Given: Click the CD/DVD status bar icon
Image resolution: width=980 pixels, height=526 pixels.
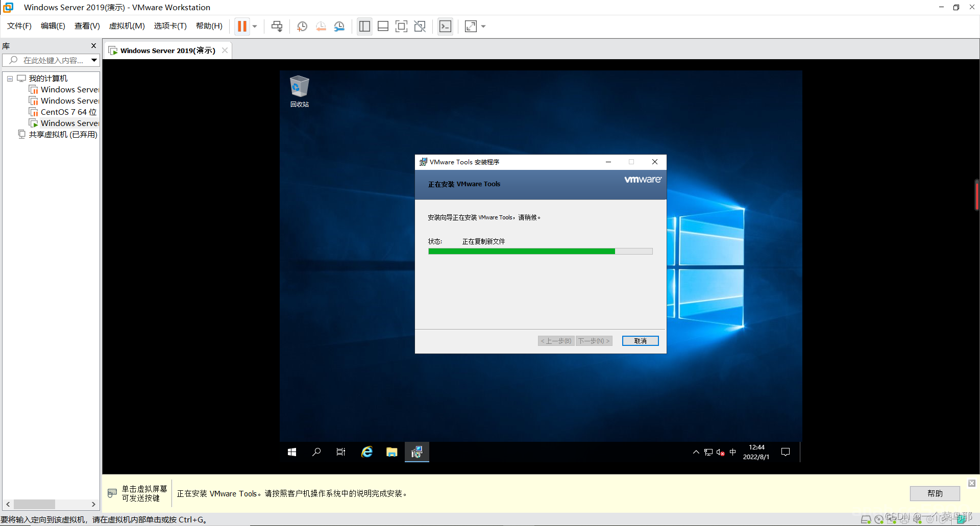Looking at the screenshot, I should [879, 519].
